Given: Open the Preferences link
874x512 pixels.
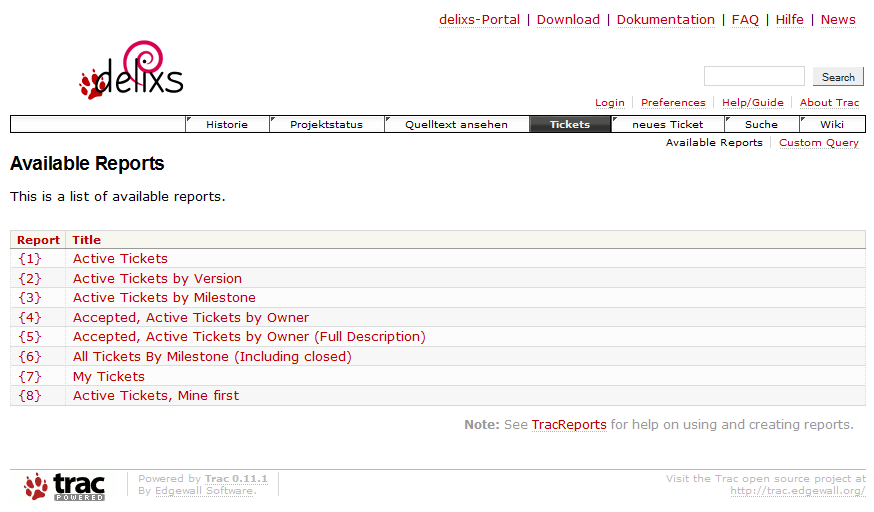Looking at the screenshot, I should (x=673, y=103).
